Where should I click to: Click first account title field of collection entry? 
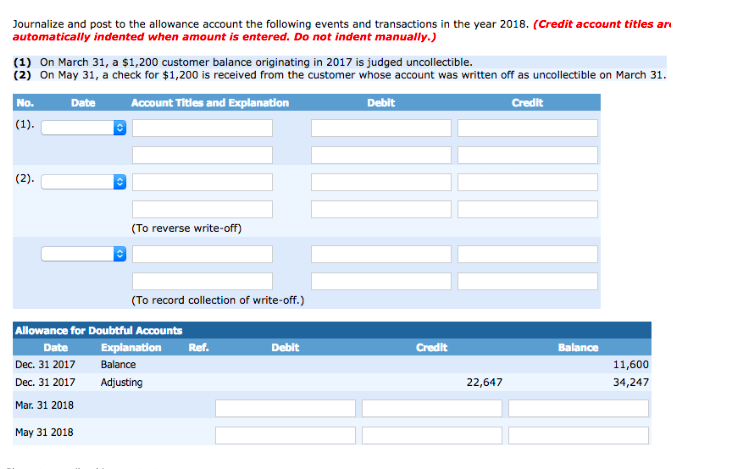202,254
